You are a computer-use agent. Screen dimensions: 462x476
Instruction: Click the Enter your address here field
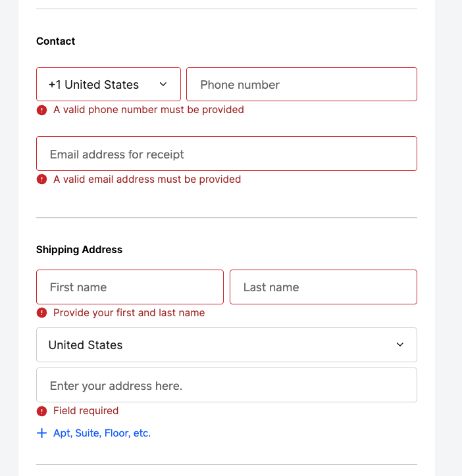(227, 385)
